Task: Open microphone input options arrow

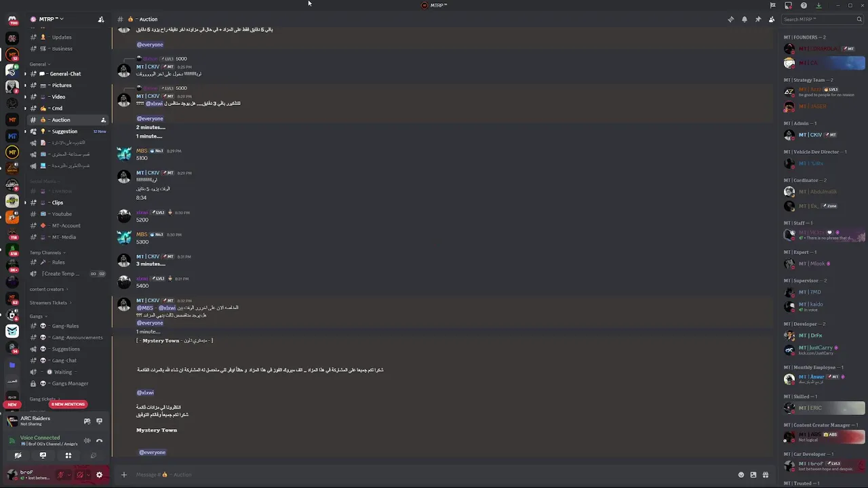Action: 68,474
